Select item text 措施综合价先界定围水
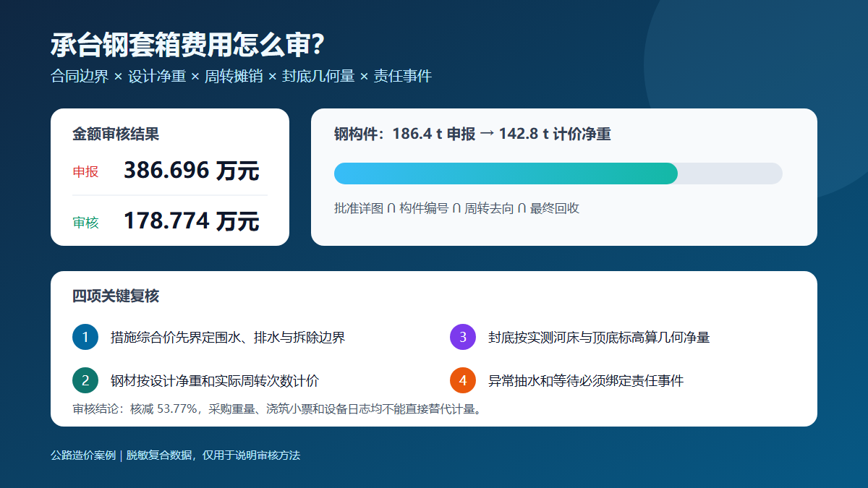Viewport: 868px width, 488px height. pyautogui.click(x=228, y=337)
